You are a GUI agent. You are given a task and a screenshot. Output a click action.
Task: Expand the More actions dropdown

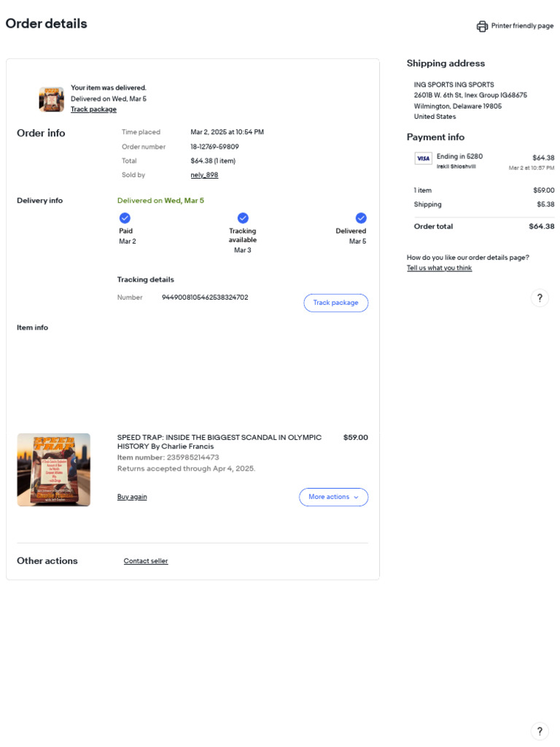click(x=333, y=497)
